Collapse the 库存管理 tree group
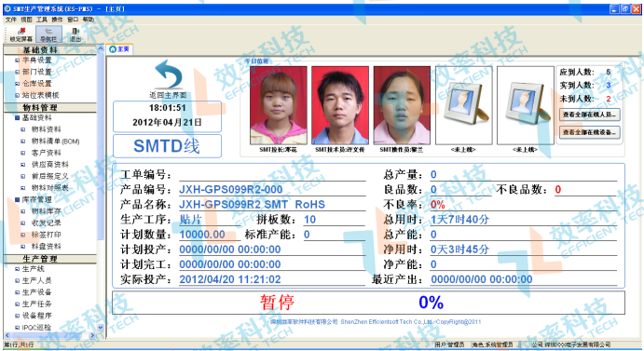 [36, 200]
